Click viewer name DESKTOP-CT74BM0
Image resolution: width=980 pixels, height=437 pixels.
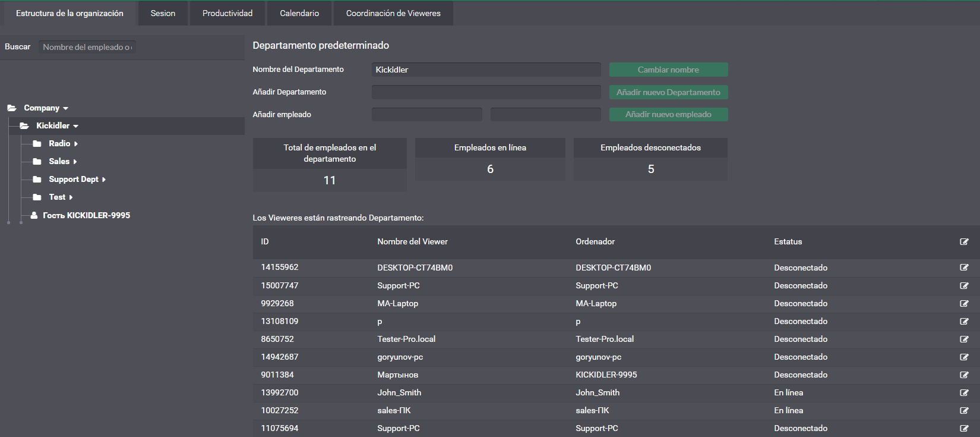point(415,268)
